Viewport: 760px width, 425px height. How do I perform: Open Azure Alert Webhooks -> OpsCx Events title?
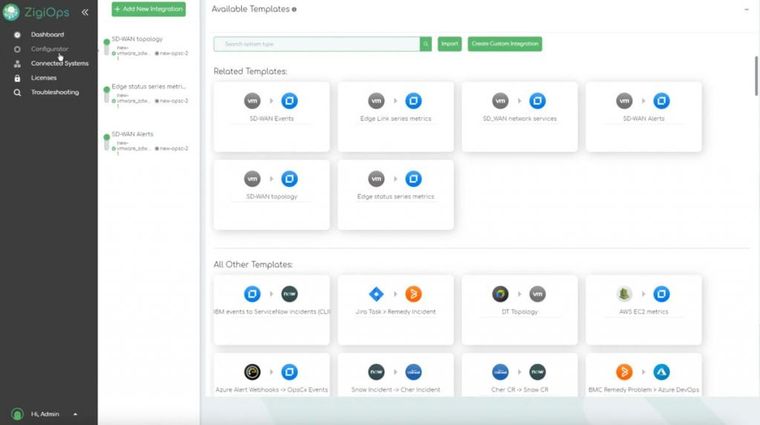(271, 390)
